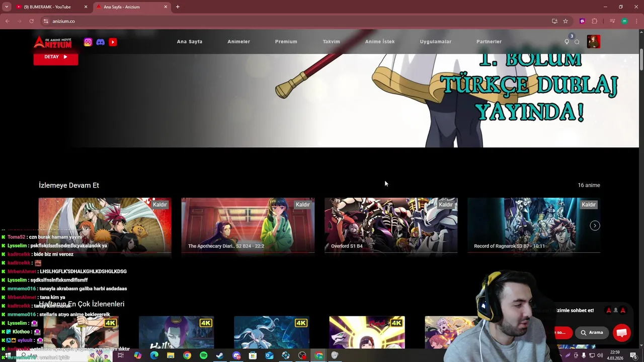Open the Anime İstek nav item
The height and width of the screenshot is (362, 644).
pos(380,42)
